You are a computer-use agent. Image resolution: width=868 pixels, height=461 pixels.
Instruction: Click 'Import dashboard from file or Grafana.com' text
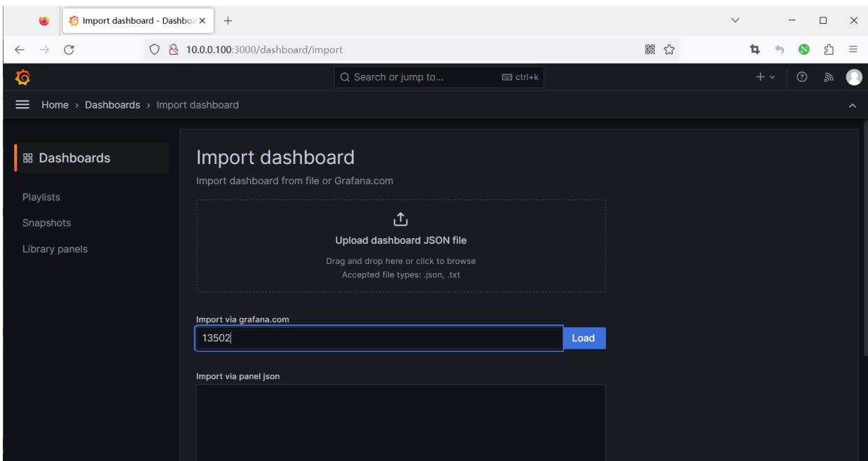(295, 181)
